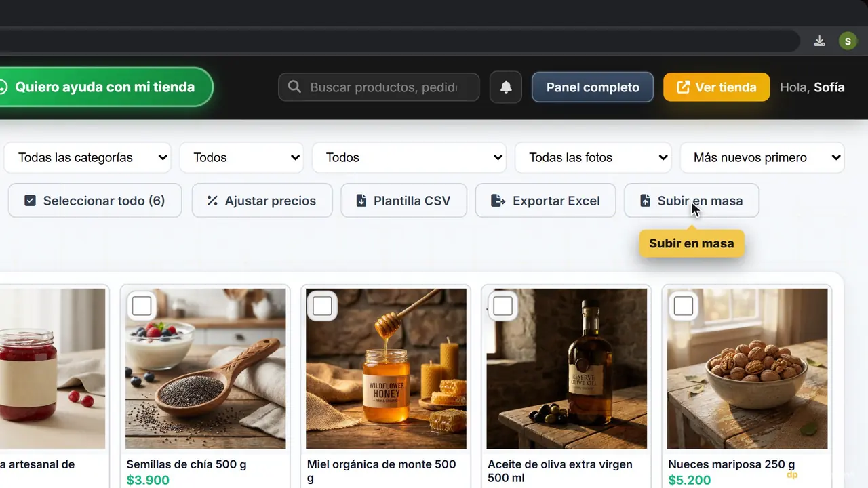Viewport: 868px width, 488px height.
Task: Open the browser profile avatar S
Action: [x=848, y=41]
